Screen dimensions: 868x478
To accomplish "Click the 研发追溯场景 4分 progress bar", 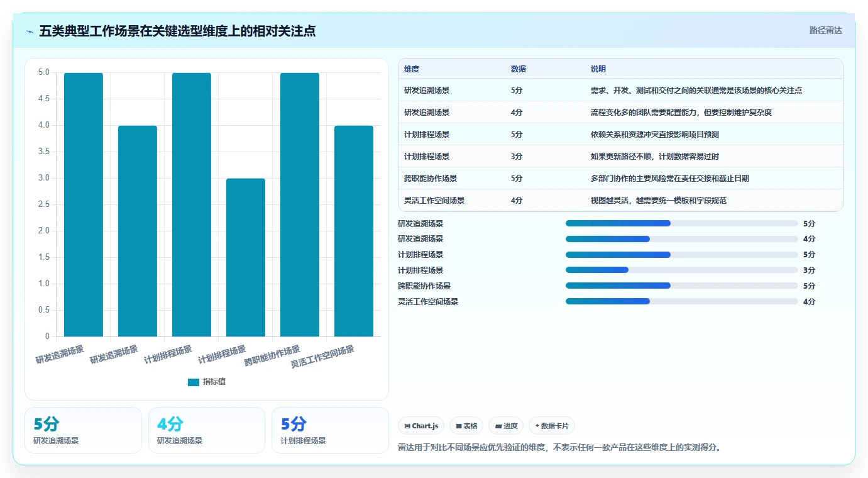I will [682, 239].
